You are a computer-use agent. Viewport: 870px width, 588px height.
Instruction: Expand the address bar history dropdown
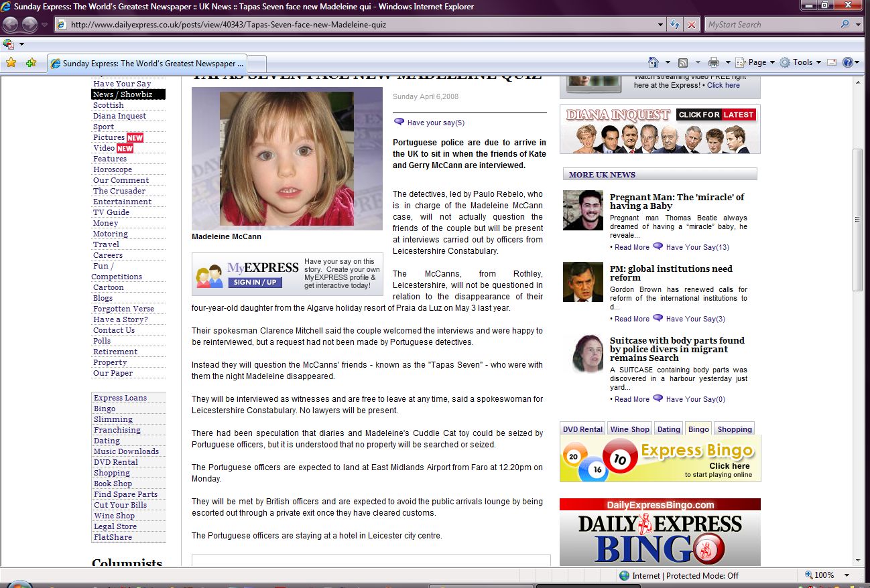661,25
